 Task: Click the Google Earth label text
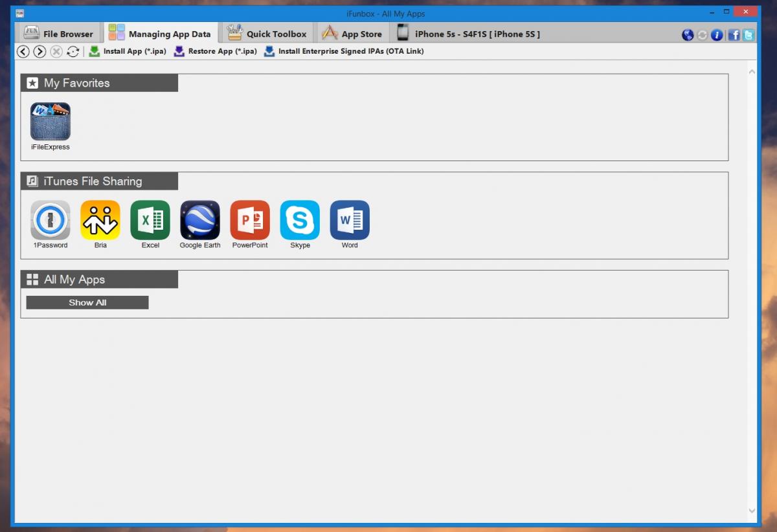tap(200, 245)
